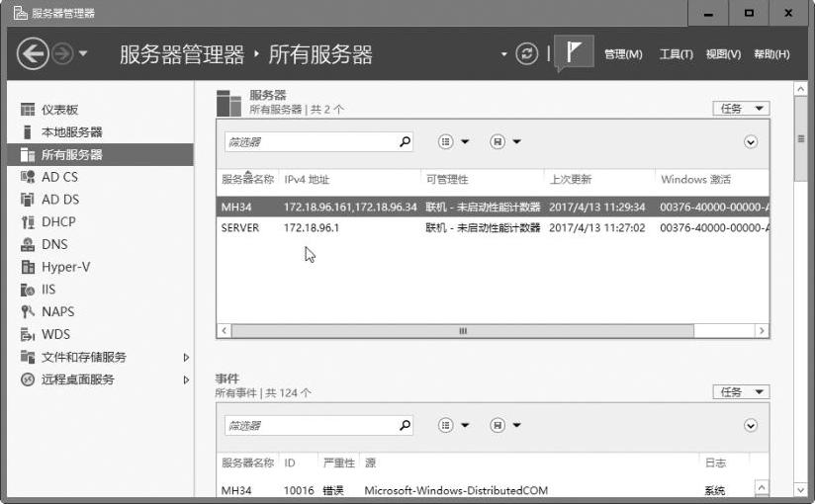Click the main vertical scrollbar thumb

801,138
